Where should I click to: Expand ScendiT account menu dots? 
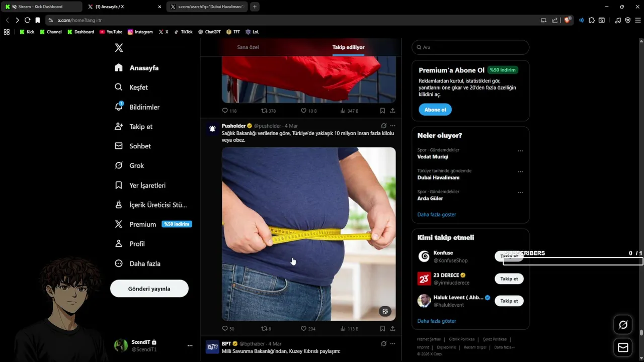pos(190,346)
